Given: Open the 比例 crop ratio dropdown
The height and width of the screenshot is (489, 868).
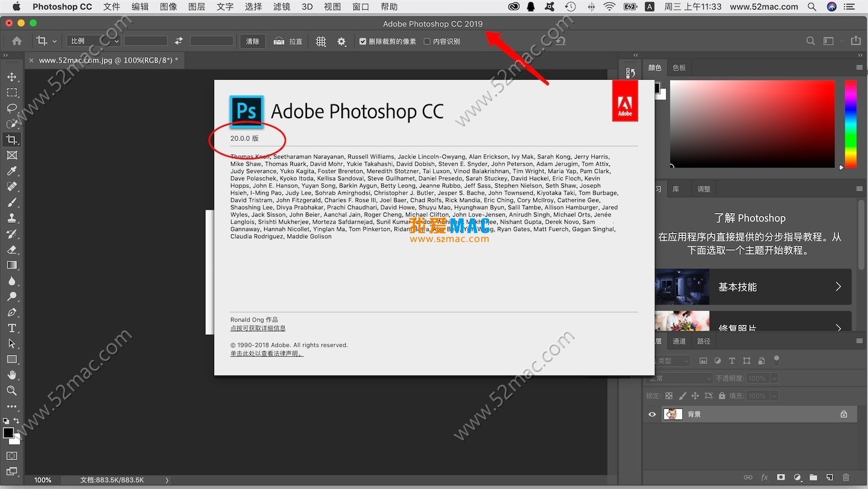Looking at the screenshot, I should click(93, 41).
